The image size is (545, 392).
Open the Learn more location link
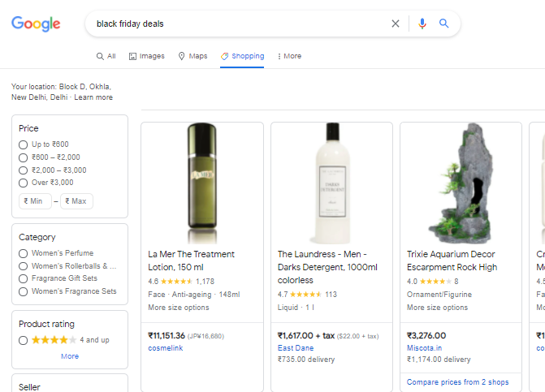[93, 97]
